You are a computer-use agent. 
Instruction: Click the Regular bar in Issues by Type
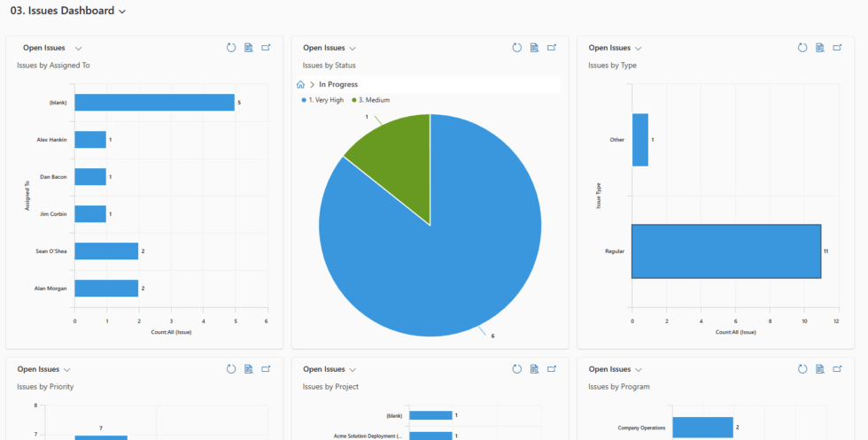(x=725, y=251)
